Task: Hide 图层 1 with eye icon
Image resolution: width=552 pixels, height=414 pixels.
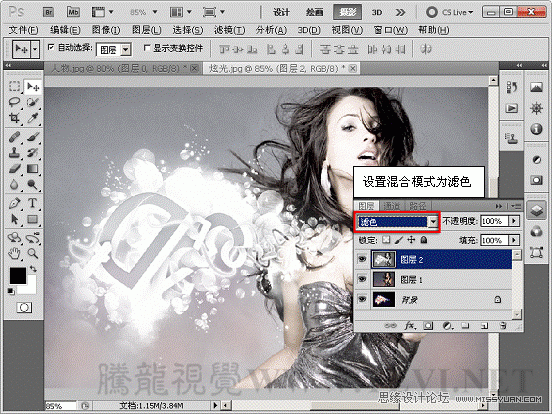Action: pos(362,280)
